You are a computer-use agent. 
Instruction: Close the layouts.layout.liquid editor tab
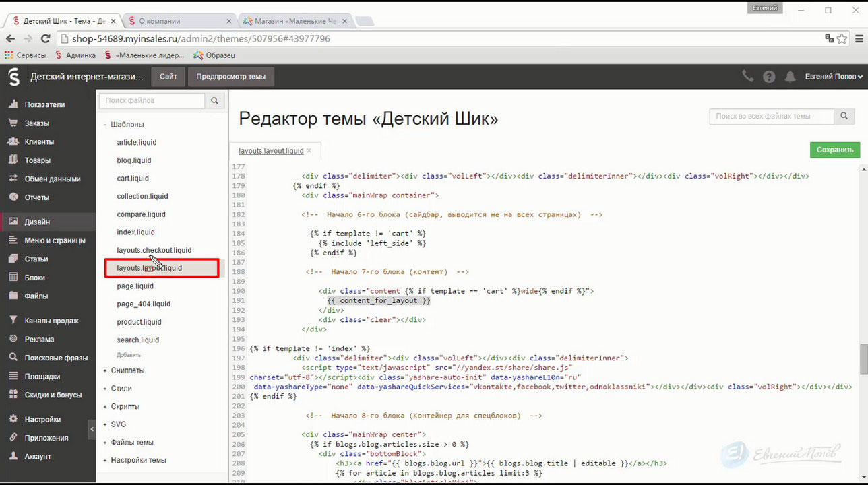point(309,151)
